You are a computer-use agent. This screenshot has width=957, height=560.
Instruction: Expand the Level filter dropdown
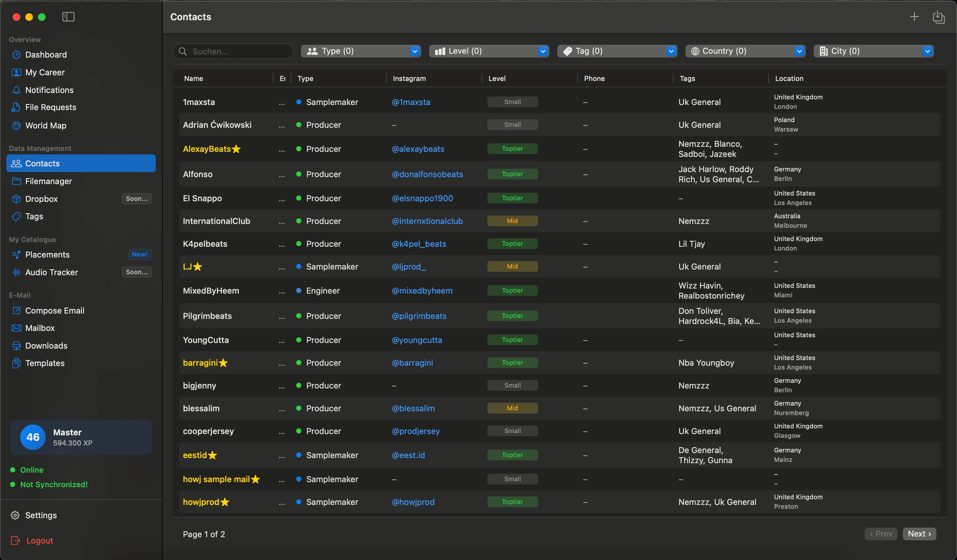pos(543,51)
